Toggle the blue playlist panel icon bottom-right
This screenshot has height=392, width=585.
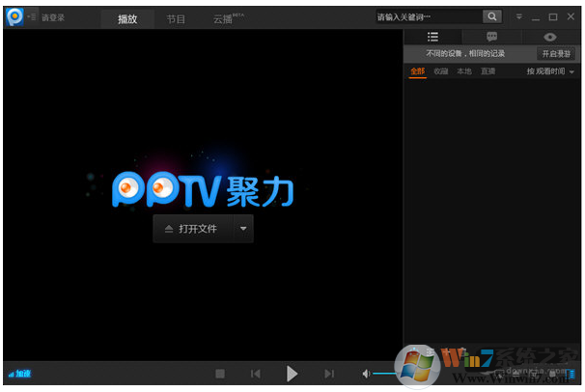(570, 374)
